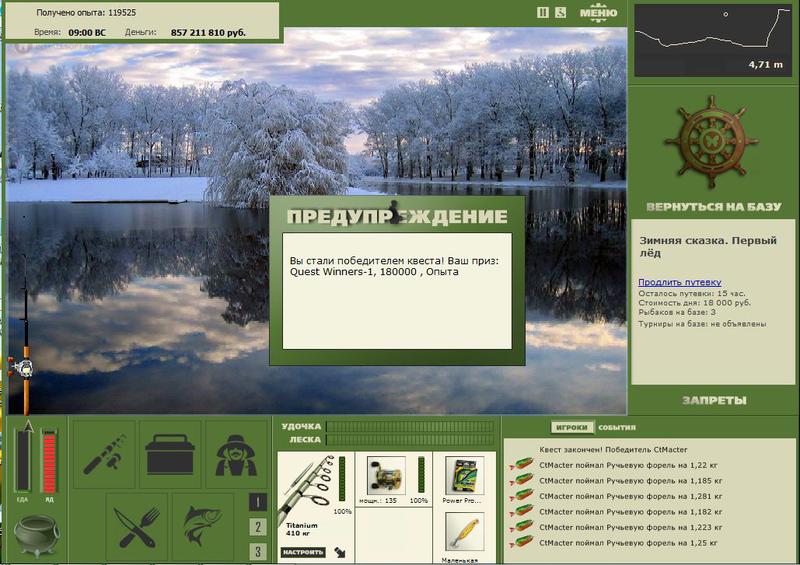
Task: Click the Titanium 410 кг label
Action: pyautogui.click(x=302, y=529)
